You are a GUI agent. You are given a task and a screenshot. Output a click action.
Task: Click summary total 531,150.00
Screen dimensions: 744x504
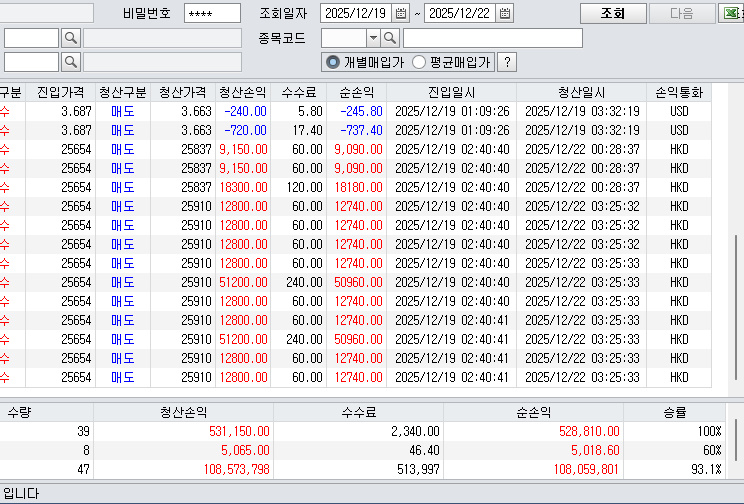point(184,431)
